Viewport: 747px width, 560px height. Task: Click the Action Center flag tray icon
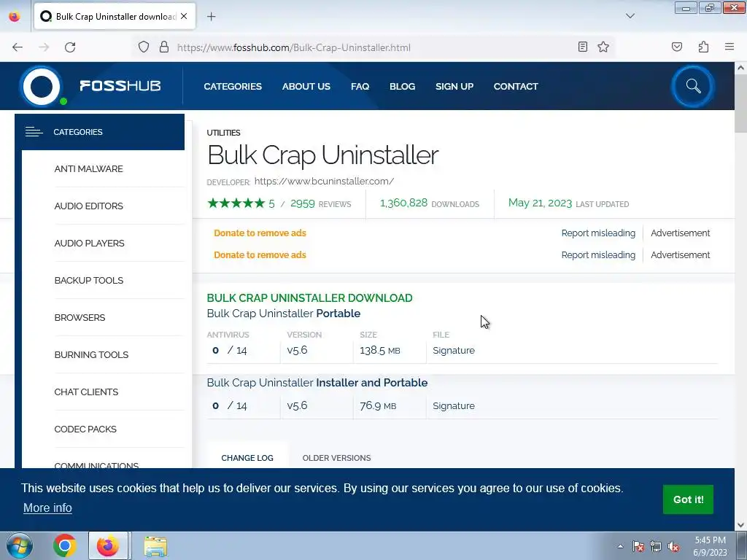(x=638, y=546)
